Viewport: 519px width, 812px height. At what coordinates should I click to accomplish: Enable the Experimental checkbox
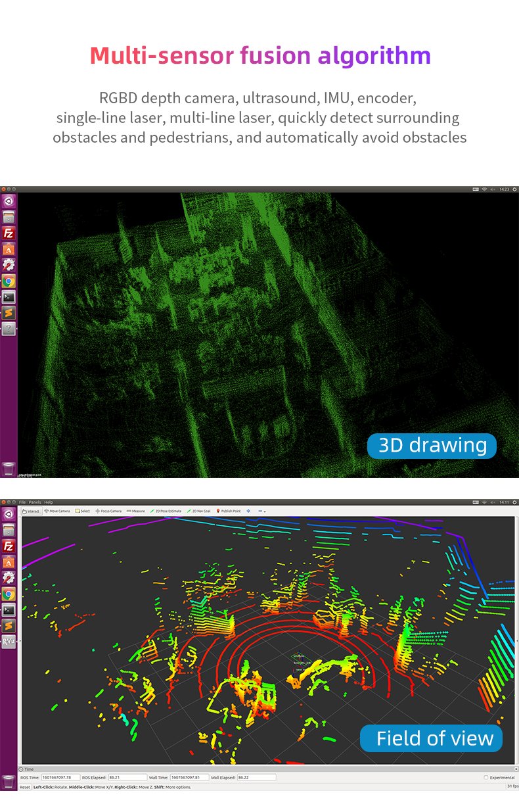[x=486, y=777]
